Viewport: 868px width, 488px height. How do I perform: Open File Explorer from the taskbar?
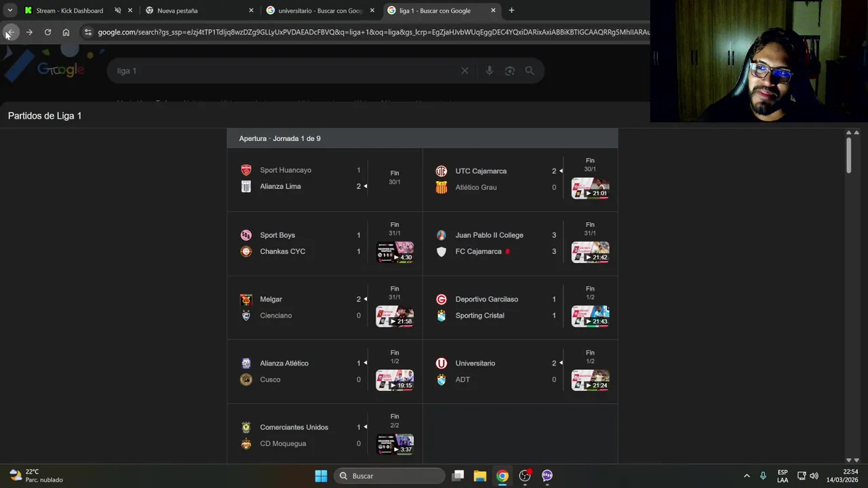click(479, 476)
